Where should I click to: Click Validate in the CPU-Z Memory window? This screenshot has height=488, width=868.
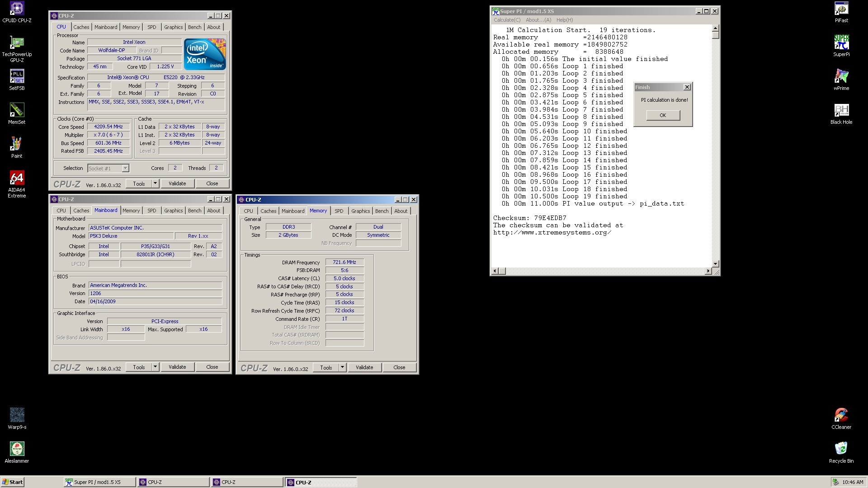tap(364, 367)
